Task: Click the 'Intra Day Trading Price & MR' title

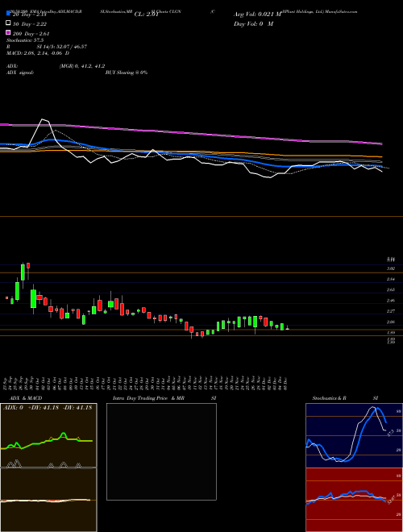Action: 148,398
